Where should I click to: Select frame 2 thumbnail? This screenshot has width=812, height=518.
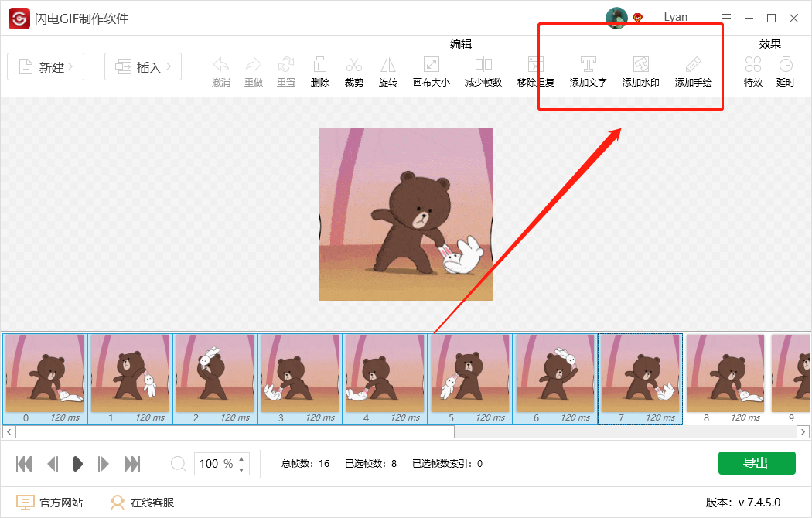[x=215, y=379]
